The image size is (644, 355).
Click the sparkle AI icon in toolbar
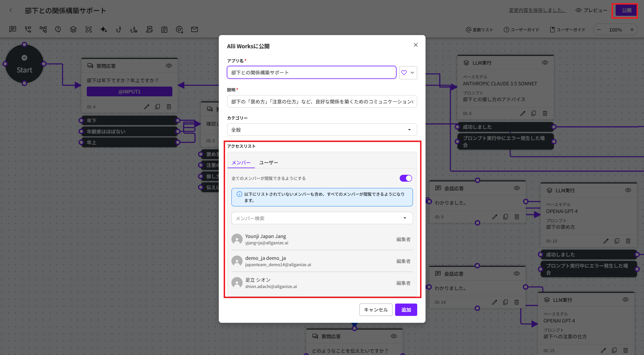[x=104, y=29]
